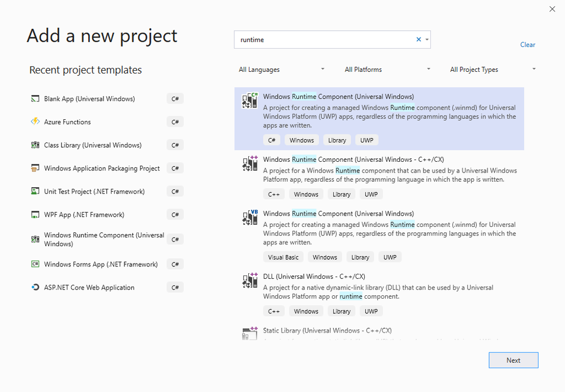Click the Windows Application Packaging Project icon

[35, 169]
